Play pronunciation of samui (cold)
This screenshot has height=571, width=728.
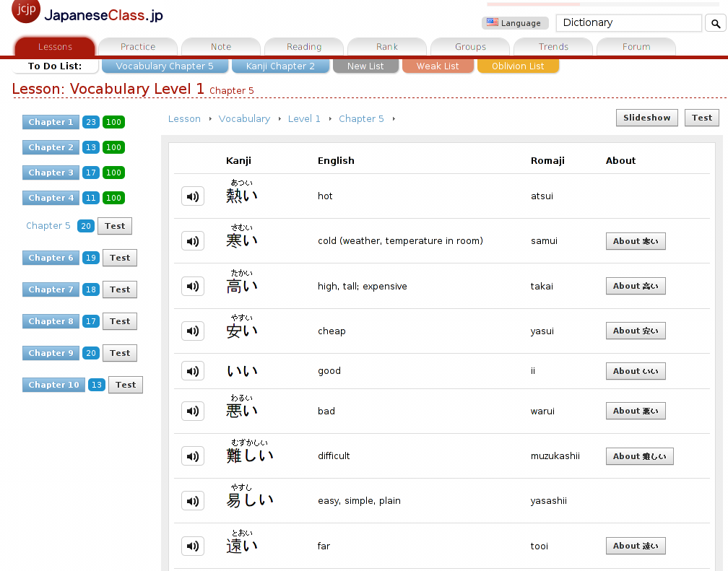(x=193, y=241)
